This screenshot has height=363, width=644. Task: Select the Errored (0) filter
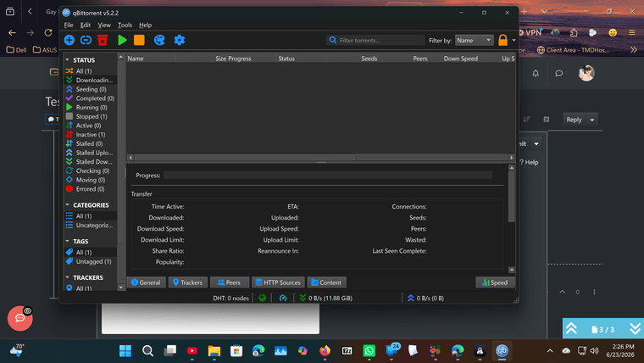tap(91, 188)
